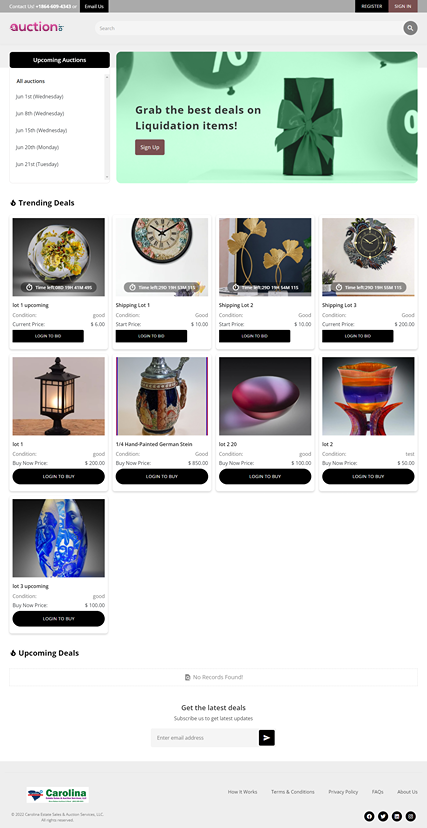The image size is (427, 828).
Task: Click Login to Buy for German Stein
Action: (x=162, y=476)
